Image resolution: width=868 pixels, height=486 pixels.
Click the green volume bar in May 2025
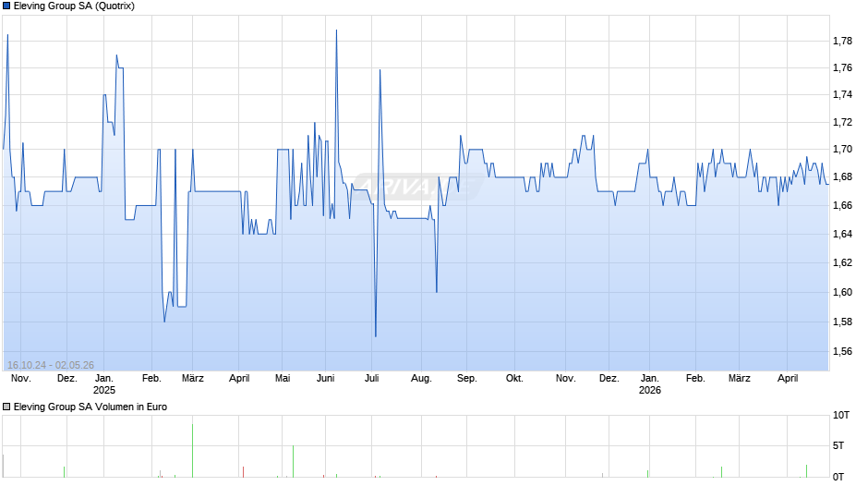pos(294,461)
